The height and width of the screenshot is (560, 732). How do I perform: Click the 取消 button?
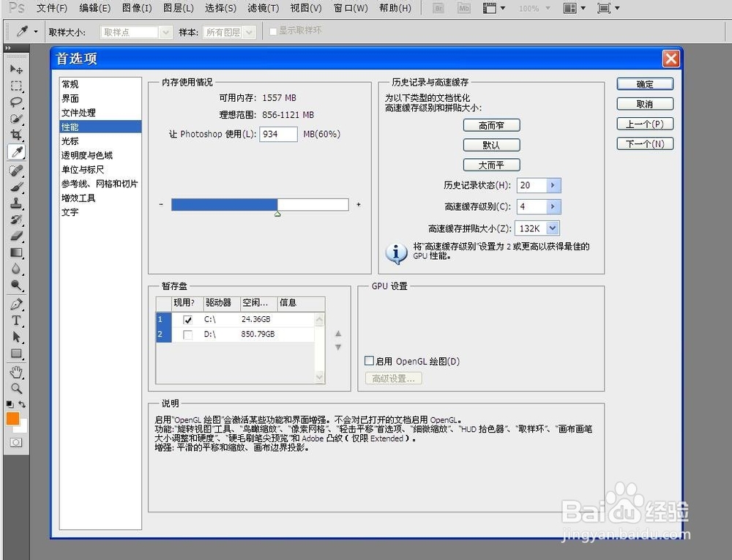pos(645,104)
